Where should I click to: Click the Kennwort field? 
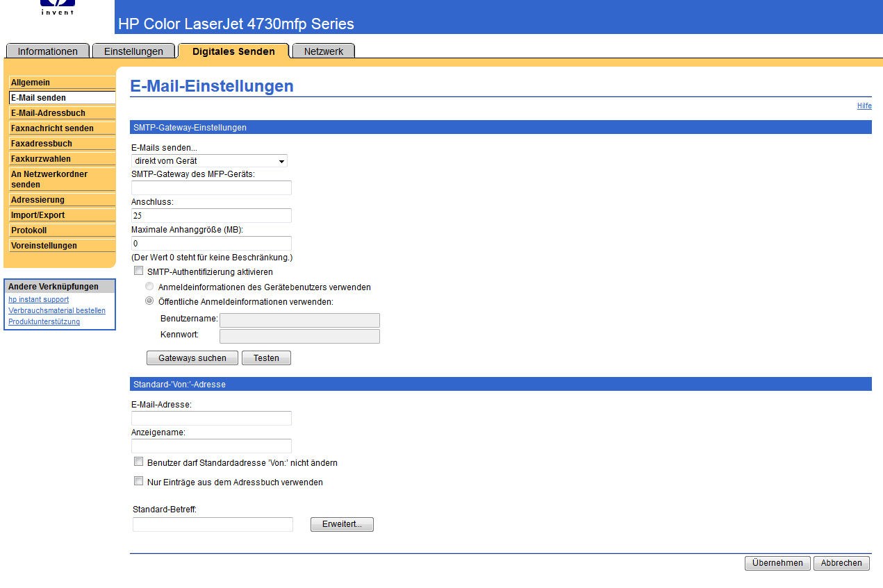(x=299, y=336)
